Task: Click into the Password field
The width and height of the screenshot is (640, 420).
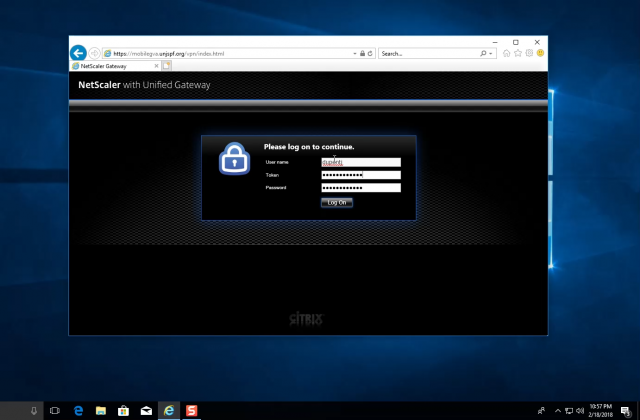Action: click(361, 187)
